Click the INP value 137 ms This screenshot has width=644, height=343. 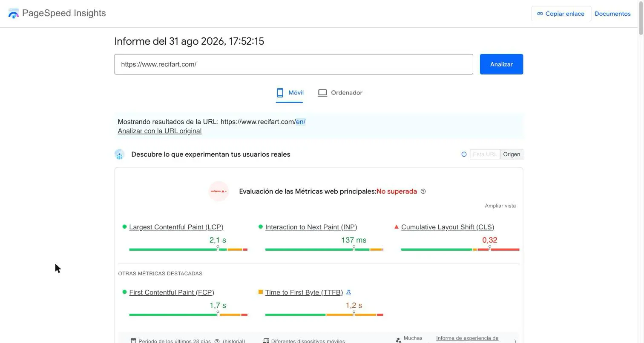(x=354, y=240)
